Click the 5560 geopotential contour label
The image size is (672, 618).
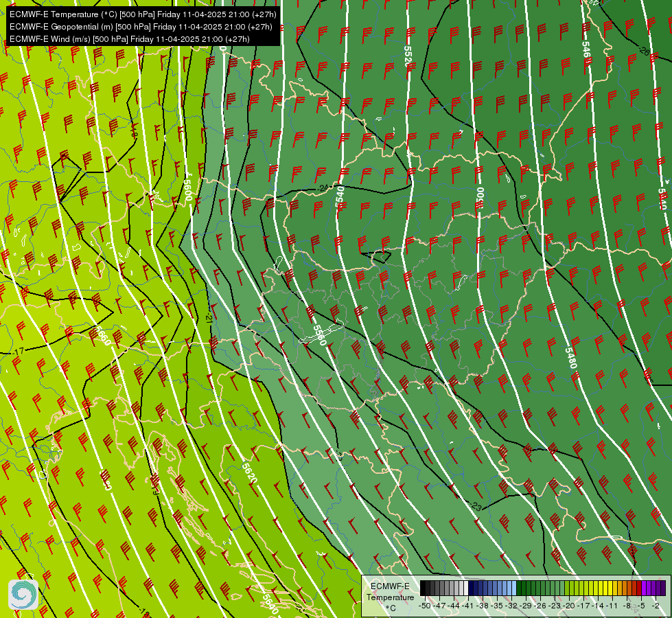click(x=320, y=335)
